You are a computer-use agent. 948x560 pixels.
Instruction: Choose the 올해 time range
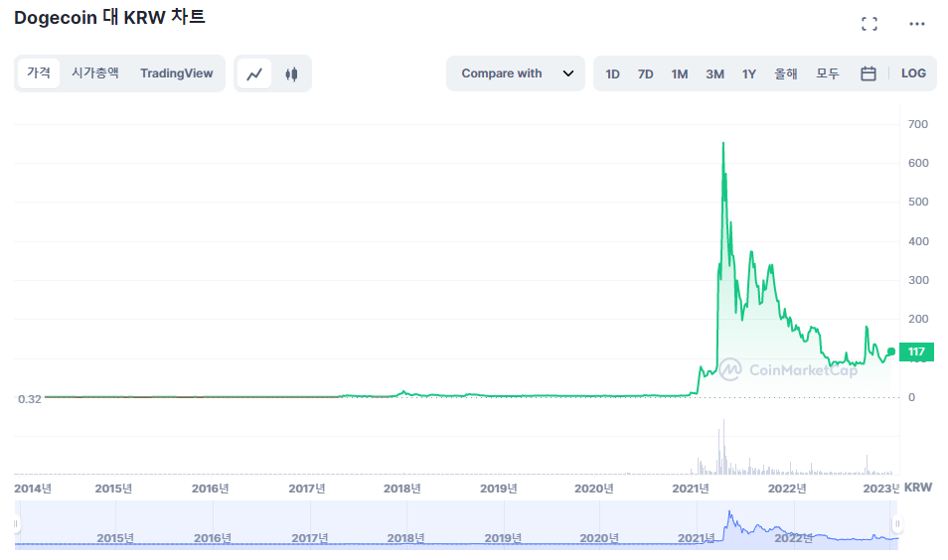point(786,73)
